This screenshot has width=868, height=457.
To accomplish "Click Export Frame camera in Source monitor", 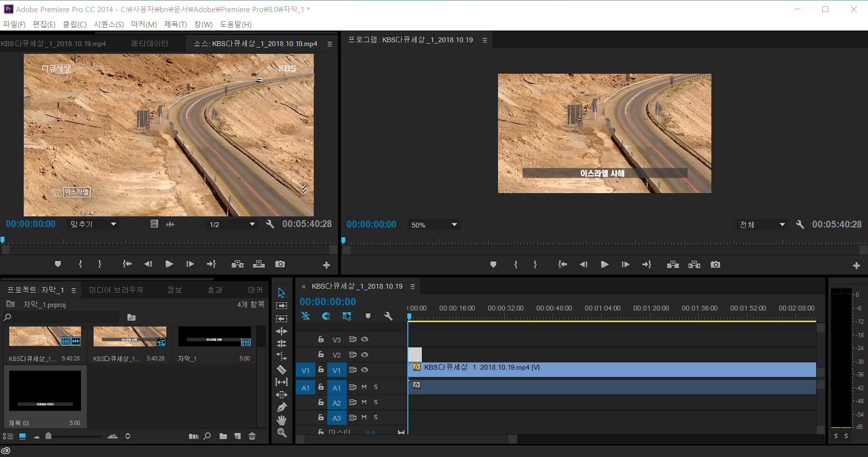I will (x=280, y=264).
